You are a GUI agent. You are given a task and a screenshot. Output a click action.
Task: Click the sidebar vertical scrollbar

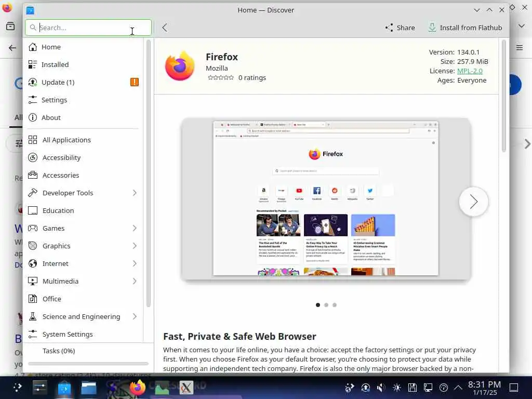click(x=148, y=173)
